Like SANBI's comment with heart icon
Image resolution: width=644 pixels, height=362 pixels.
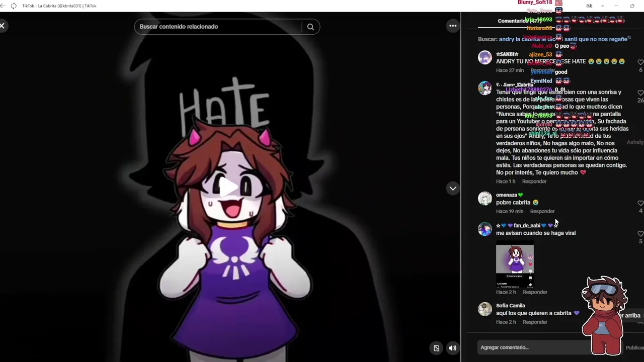tap(640, 62)
